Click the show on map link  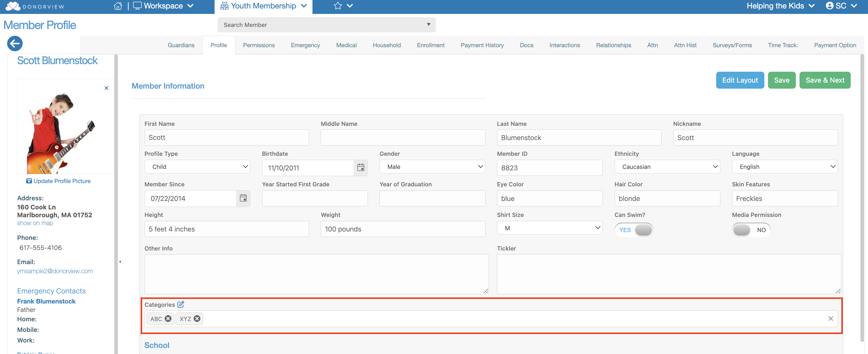35,223
